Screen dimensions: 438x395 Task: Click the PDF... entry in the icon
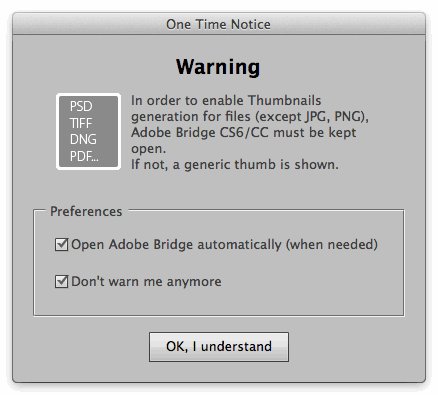pos(84,156)
